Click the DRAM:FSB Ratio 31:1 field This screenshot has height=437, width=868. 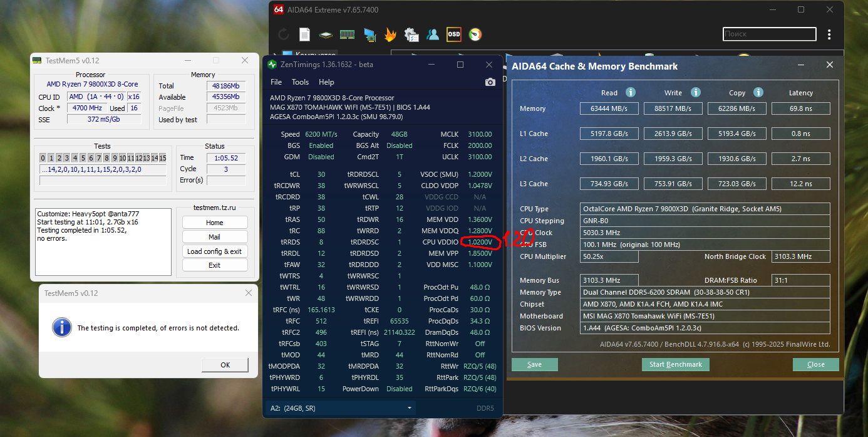point(801,280)
